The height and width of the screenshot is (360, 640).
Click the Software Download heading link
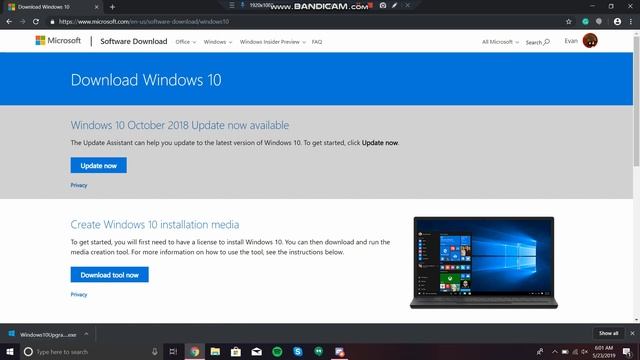click(133, 41)
